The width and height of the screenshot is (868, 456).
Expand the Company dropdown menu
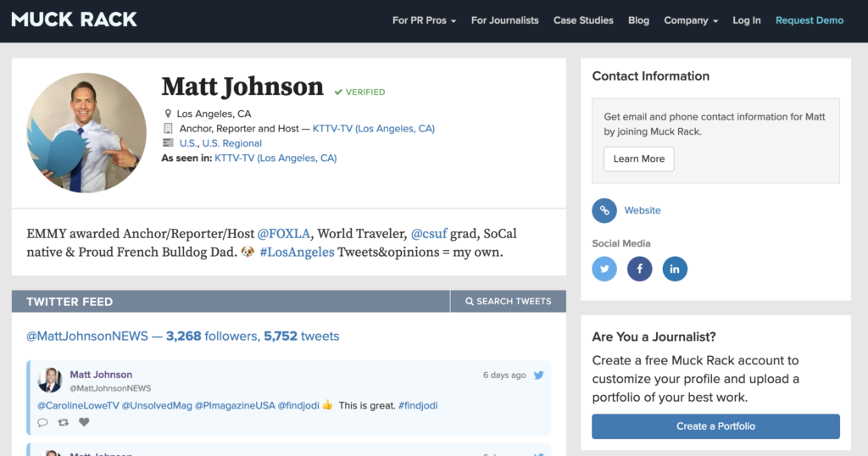coord(691,20)
